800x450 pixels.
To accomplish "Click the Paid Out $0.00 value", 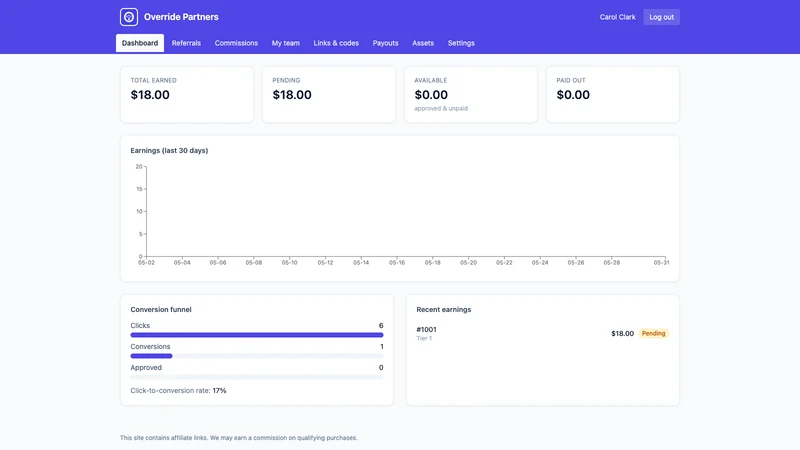I will (x=573, y=95).
